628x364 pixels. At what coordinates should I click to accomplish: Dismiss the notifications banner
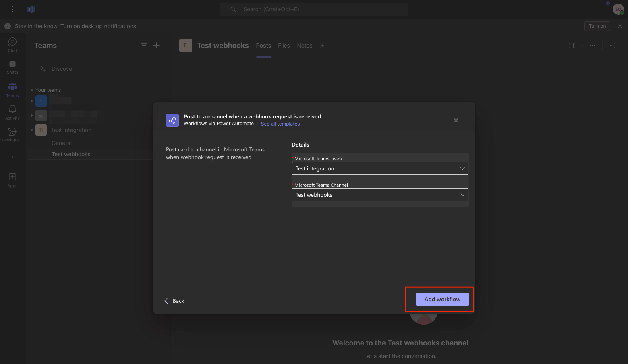[x=620, y=26]
